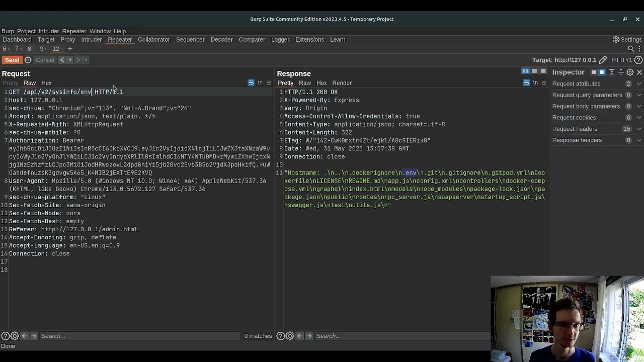Expand the Request query parameters section
644x362 pixels.
coord(597,95)
